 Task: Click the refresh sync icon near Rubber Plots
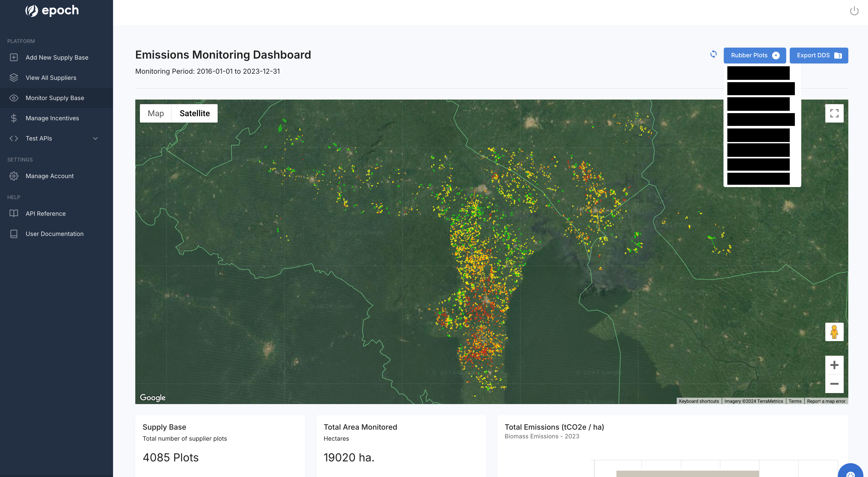pyautogui.click(x=713, y=54)
